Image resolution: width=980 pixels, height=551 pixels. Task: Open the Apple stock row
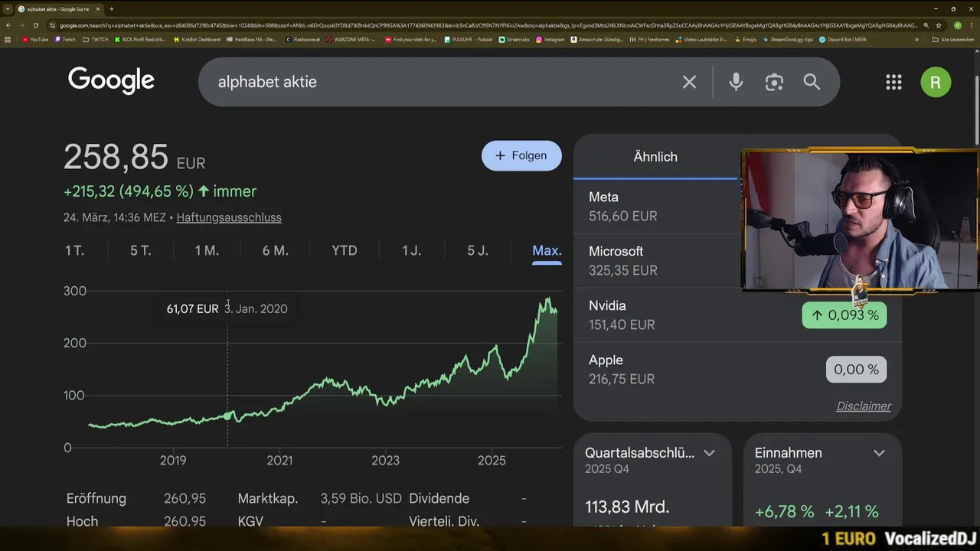(x=737, y=369)
